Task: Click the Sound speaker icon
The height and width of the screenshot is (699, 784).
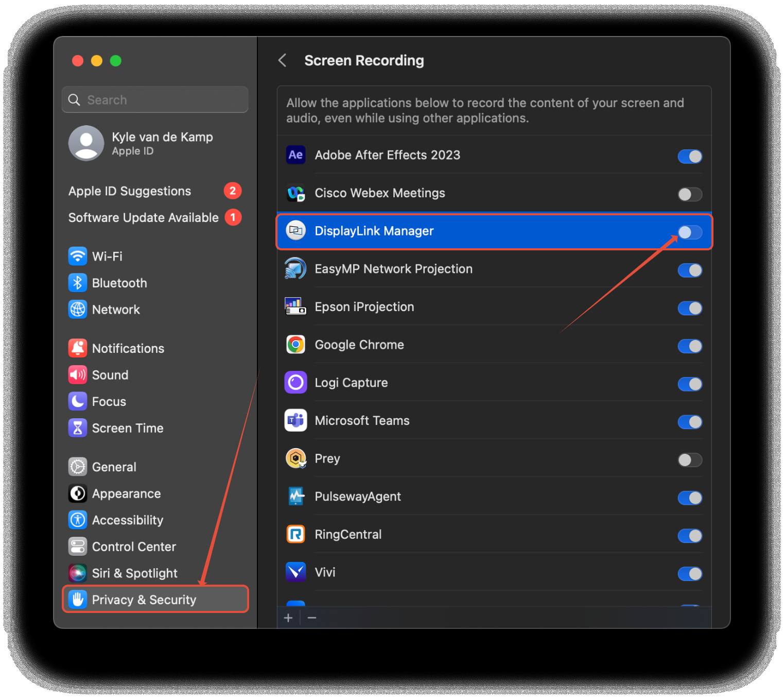Action: (78, 375)
